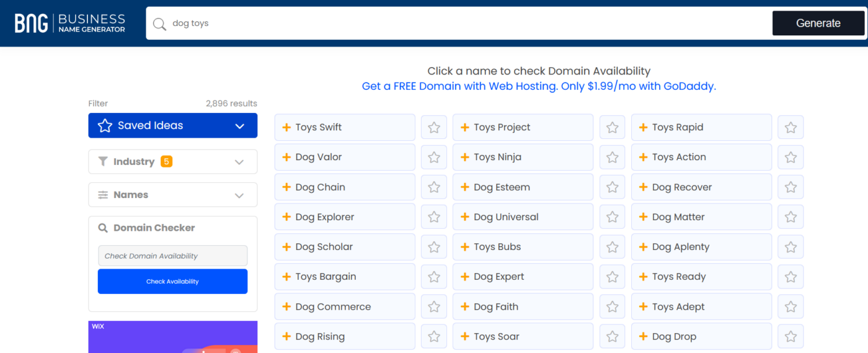Click the magnifier icon in the search bar
Viewport: 868px width, 353px height.
click(160, 24)
